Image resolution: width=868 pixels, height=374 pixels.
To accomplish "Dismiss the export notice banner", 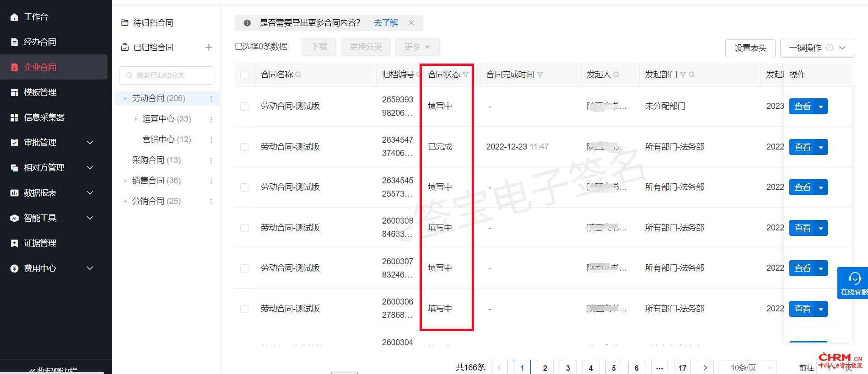I will (411, 23).
